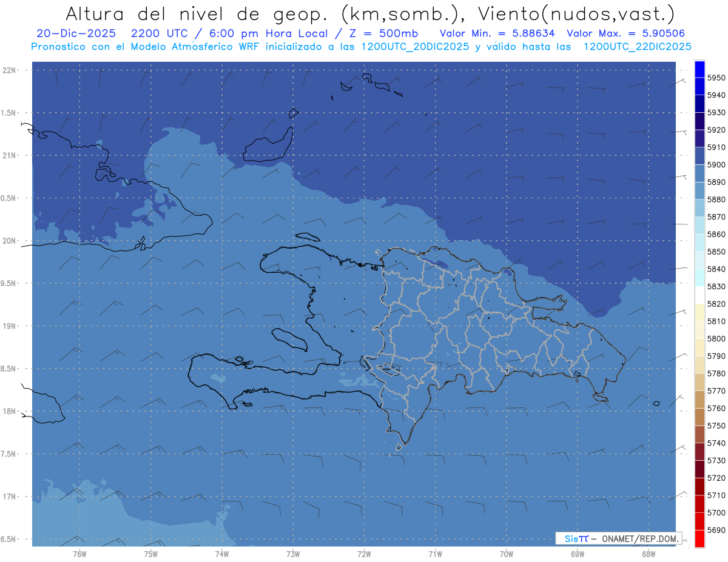Click the '5920' legend value

pos(716,130)
